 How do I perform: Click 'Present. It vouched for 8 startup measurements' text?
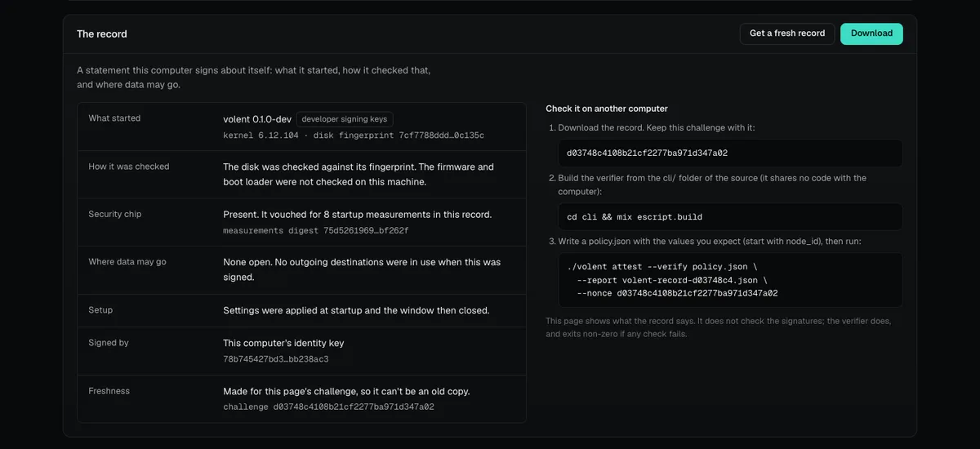pos(358,215)
